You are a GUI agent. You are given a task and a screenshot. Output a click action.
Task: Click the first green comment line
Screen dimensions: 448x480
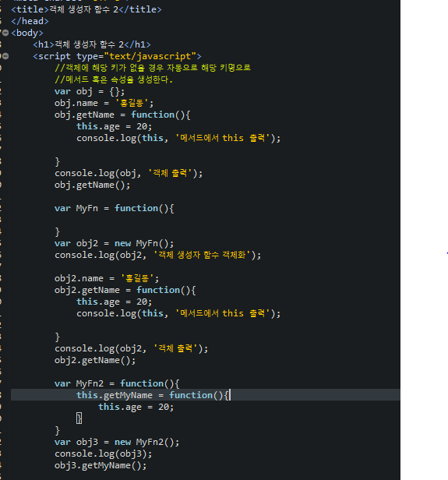click(x=153, y=68)
